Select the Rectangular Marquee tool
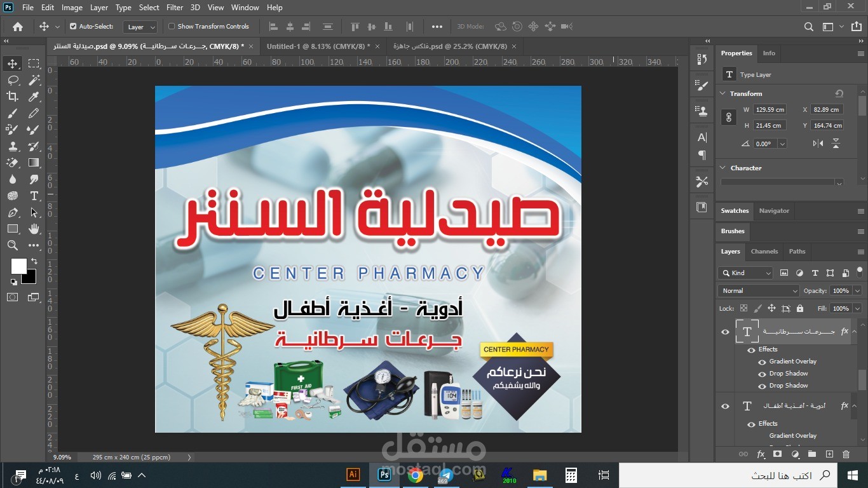868x488 pixels. (x=34, y=64)
